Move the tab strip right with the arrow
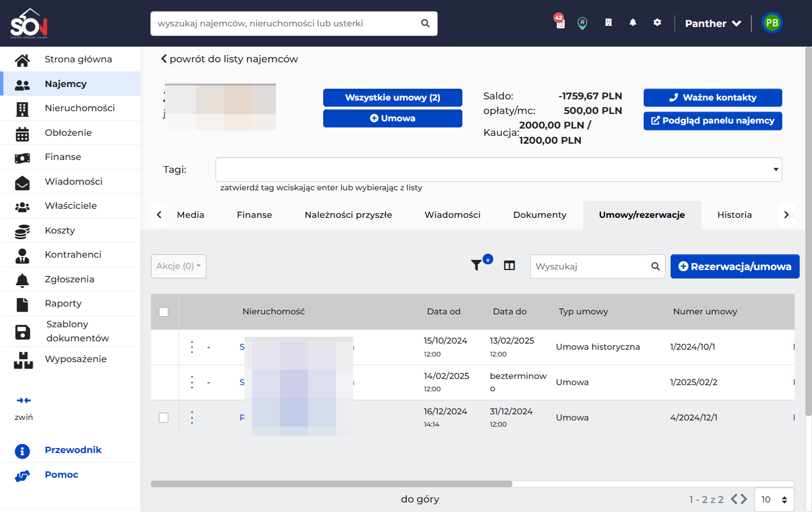The image size is (812, 512). (x=786, y=215)
